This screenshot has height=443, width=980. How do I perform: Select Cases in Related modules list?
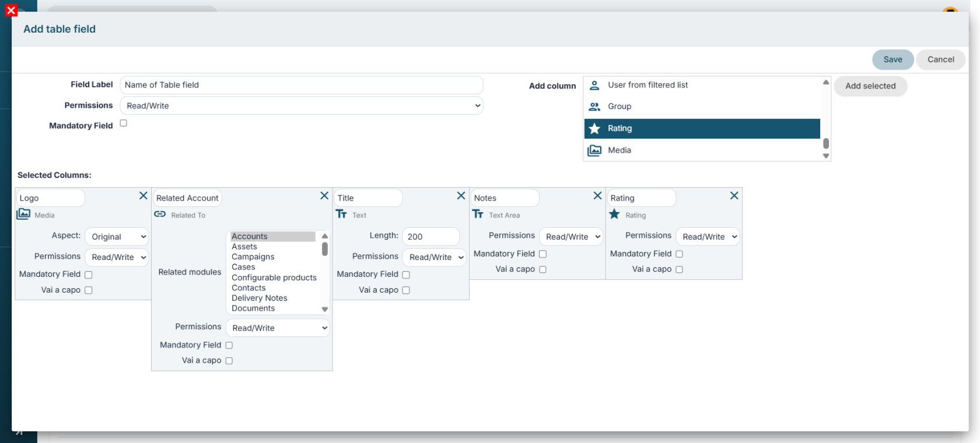coord(272,267)
